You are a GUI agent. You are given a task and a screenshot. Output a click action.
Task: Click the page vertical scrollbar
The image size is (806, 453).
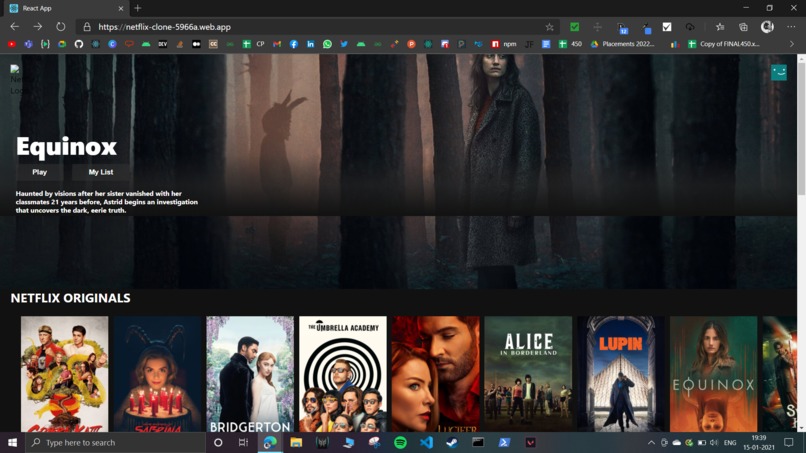coord(801,129)
